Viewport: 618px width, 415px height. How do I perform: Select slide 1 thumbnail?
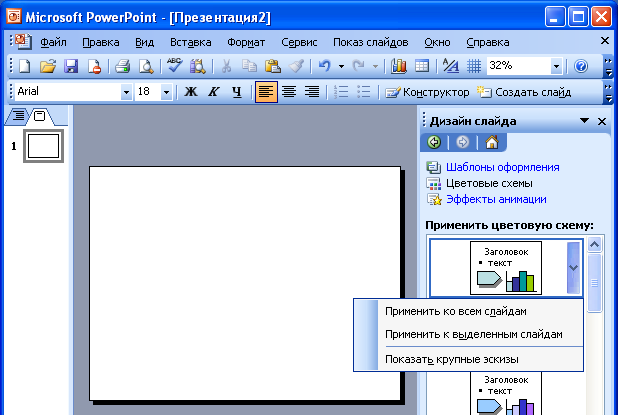point(43,146)
